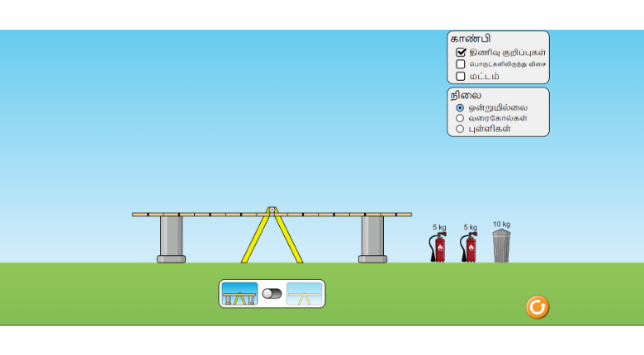Flip the support columns toggle switch
The width and height of the screenshot is (644, 355).
(272, 294)
